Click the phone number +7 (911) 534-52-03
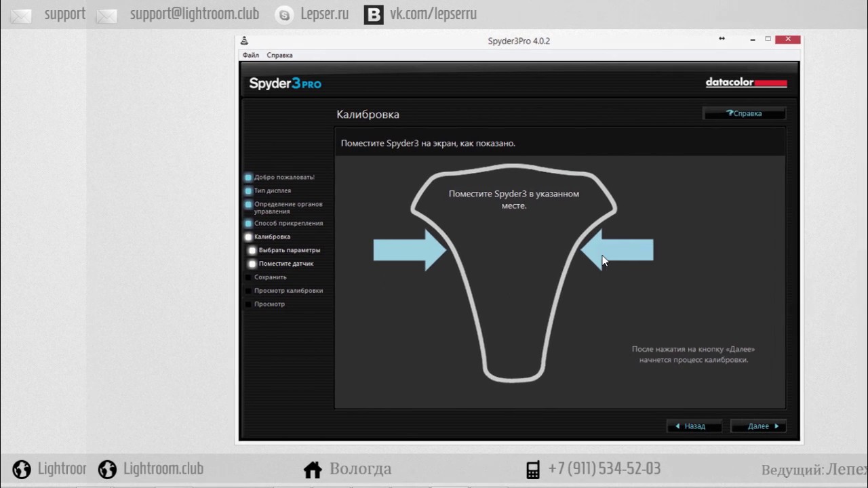The height and width of the screenshot is (488, 868). click(604, 469)
